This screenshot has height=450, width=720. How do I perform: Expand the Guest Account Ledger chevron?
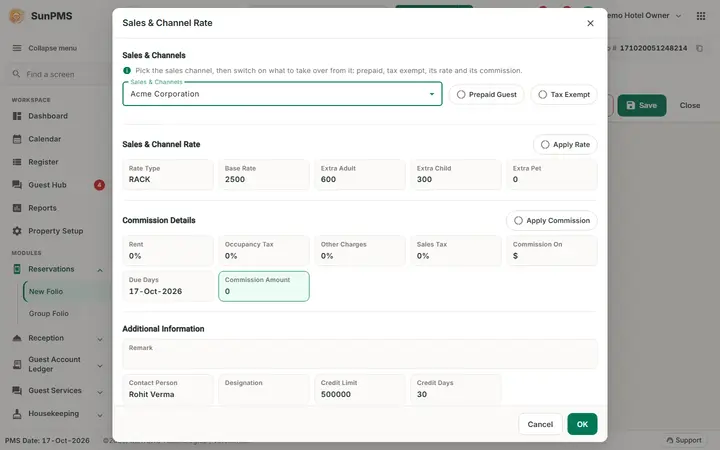coord(100,366)
